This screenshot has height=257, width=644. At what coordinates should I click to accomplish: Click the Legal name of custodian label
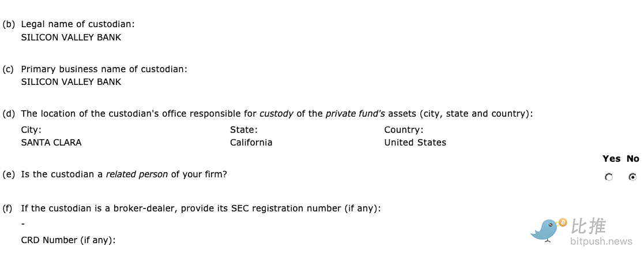tap(78, 24)
